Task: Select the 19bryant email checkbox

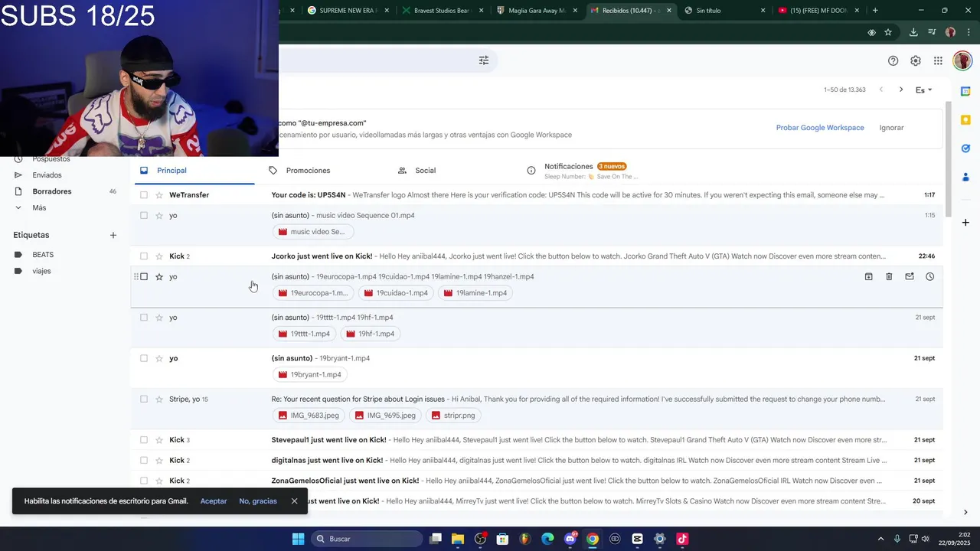Action: click(144, 358)
